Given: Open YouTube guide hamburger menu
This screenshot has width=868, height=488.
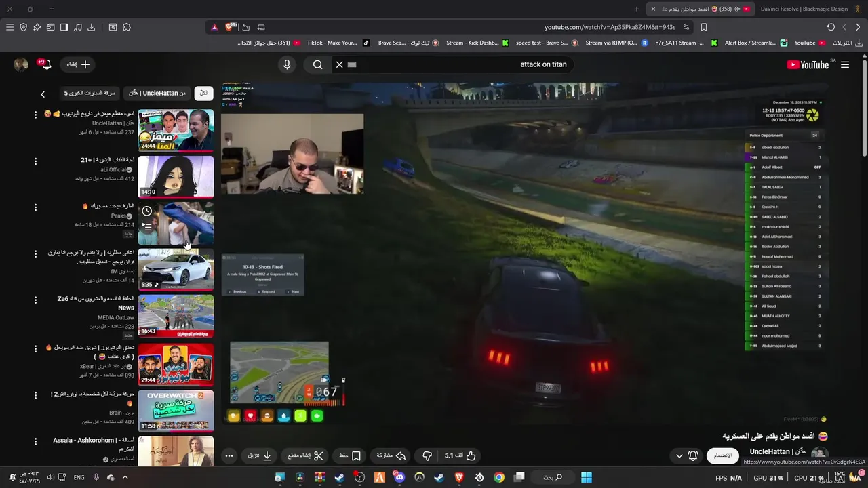Looking at the screenshot, I should 845,64.
